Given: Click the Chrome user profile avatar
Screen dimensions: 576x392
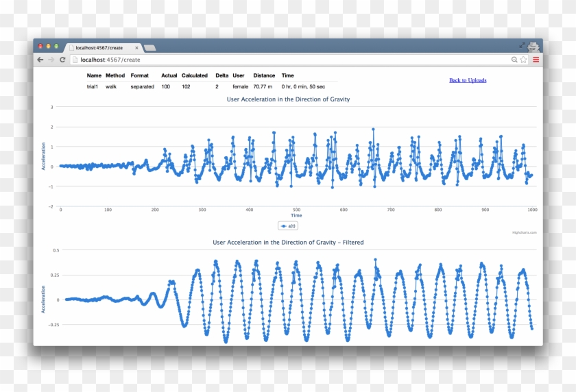Looking at the screenshot, I should click(533, 46).
